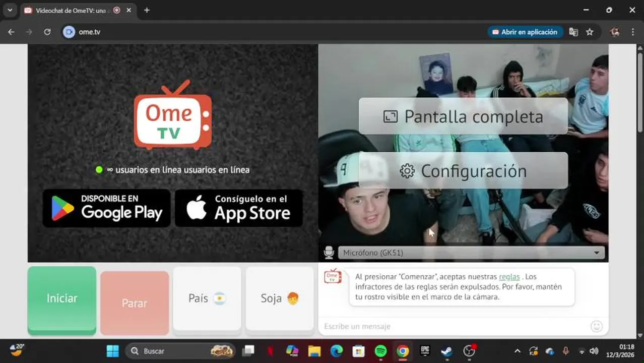This screenshot has height=363, width=644.
Task: Open the Chrome profile avatar
Action: [615, 32]
